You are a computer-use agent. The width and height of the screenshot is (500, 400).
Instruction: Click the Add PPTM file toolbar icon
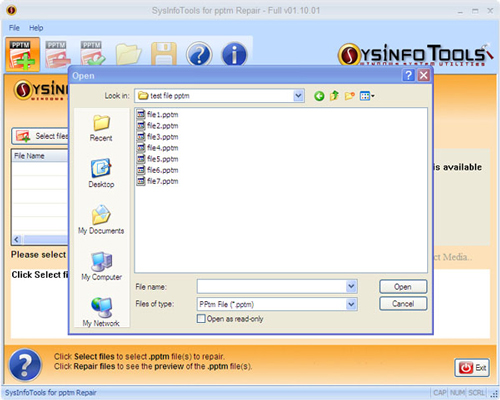pyautogui.click(x=22, y=54)
